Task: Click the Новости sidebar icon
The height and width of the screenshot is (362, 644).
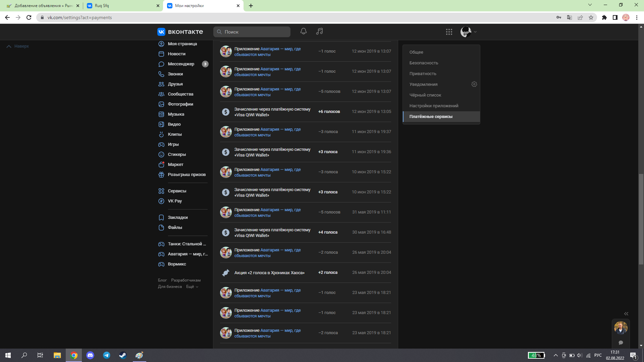Action: point(161,54)
